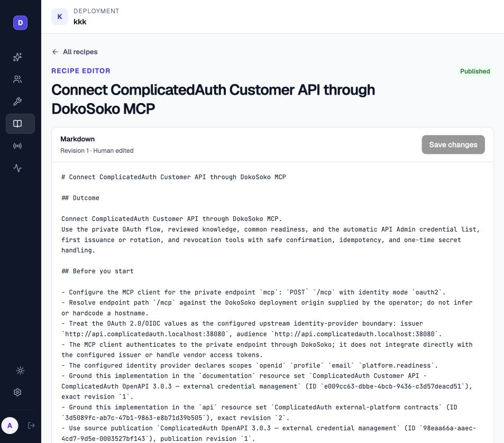504x443 pixels.
Task: Click the line 'Configure the MCP client for the private endpoint'
Action: [x=253, y=292]
